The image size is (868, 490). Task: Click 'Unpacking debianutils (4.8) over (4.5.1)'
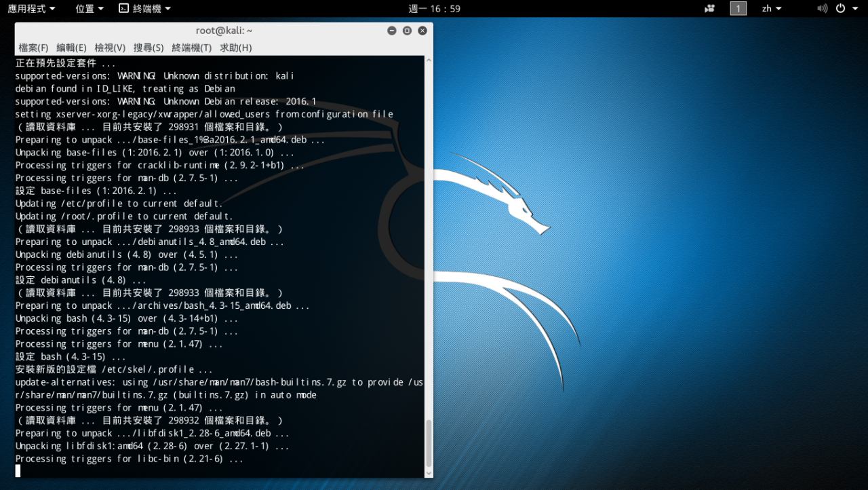click(x=127, y=255)
